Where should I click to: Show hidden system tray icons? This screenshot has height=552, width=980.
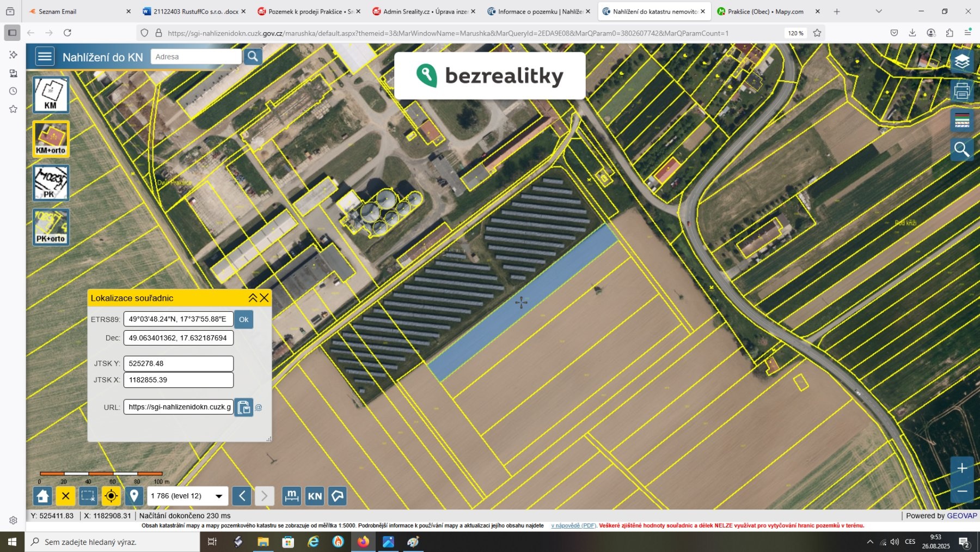pyautogui.click(x=869, y=542)
